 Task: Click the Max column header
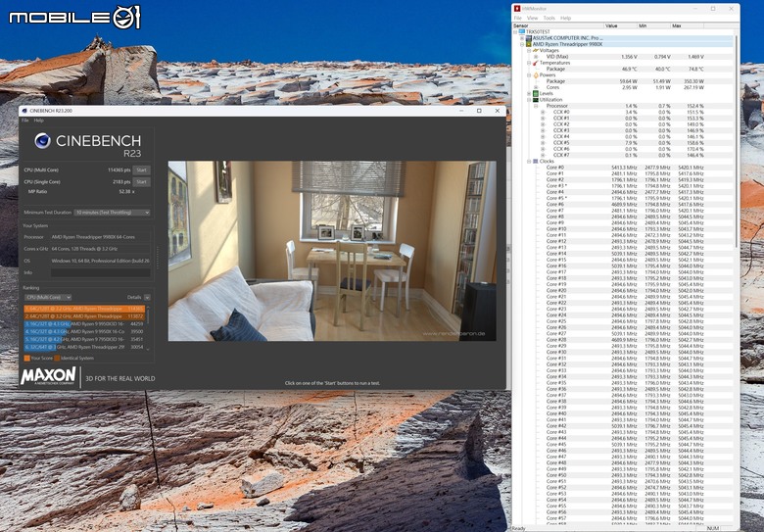tap(687, 25)
